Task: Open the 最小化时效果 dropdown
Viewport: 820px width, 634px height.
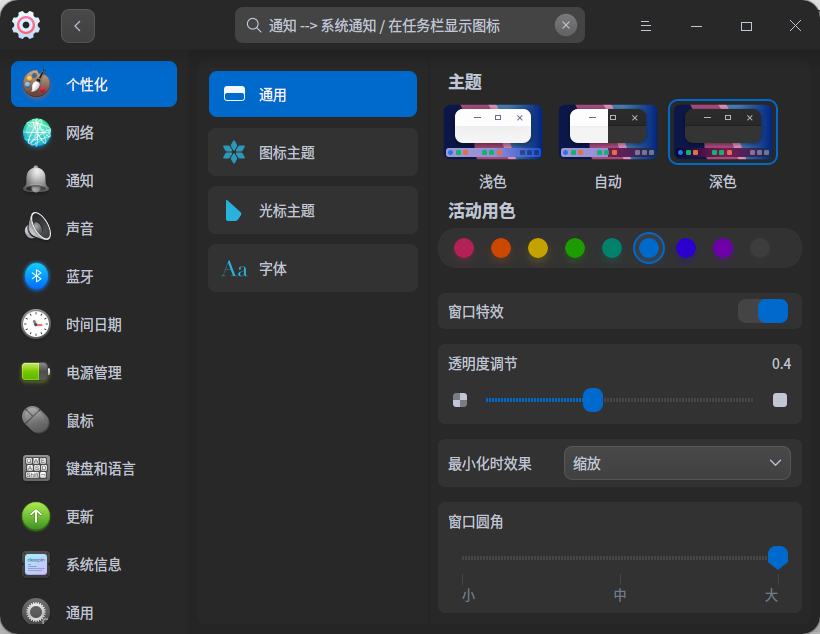Action: tap(677, 463)
